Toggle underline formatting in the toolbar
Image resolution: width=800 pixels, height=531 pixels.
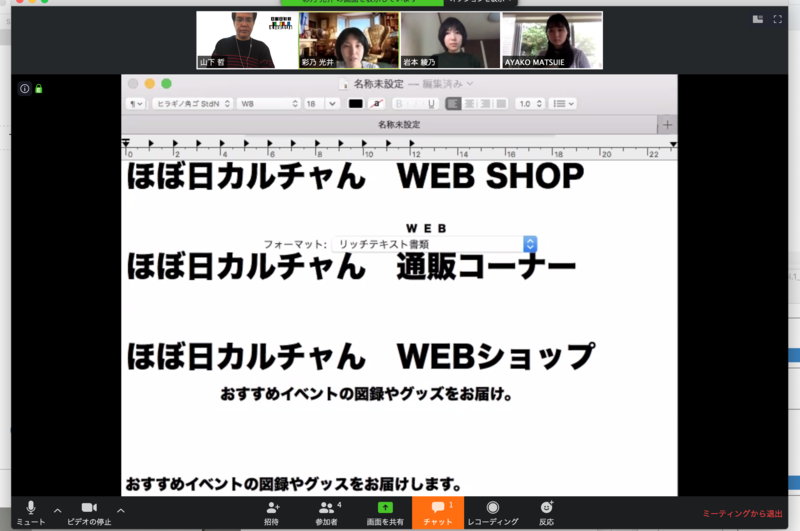click(432, 103)
